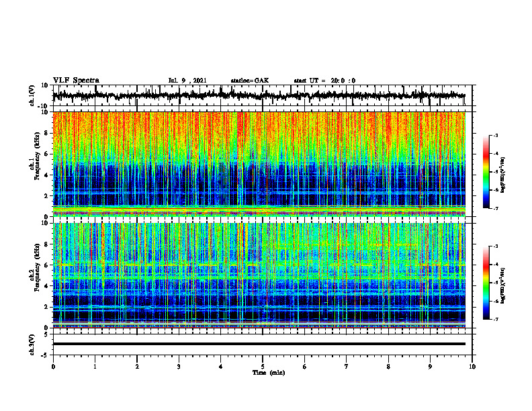Click the time axis tick label "4"
Image resolution: width=532 pixels, height=411 pixels.
pyautogui.click(x=221, y=367)
